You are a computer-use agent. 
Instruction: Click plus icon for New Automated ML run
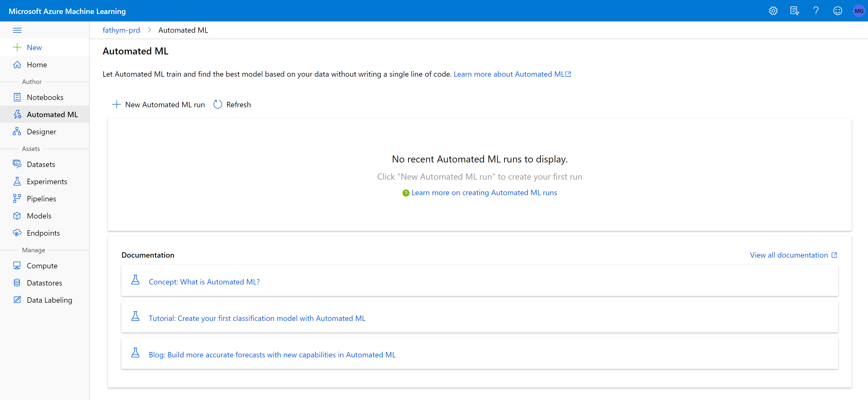[x=116, y=104]
